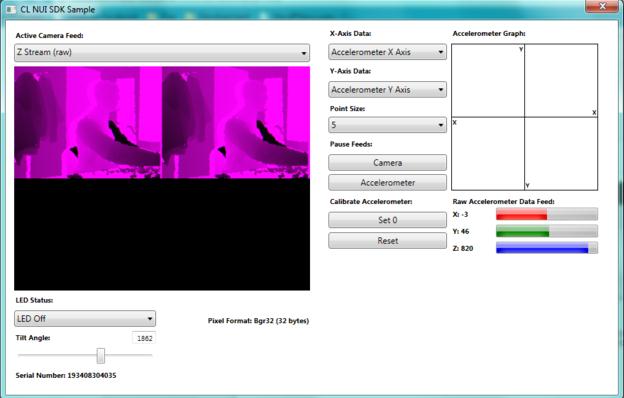Click the Raw Accelerometer Data Feed label
The image size is (624, 398).
(503, 202)
